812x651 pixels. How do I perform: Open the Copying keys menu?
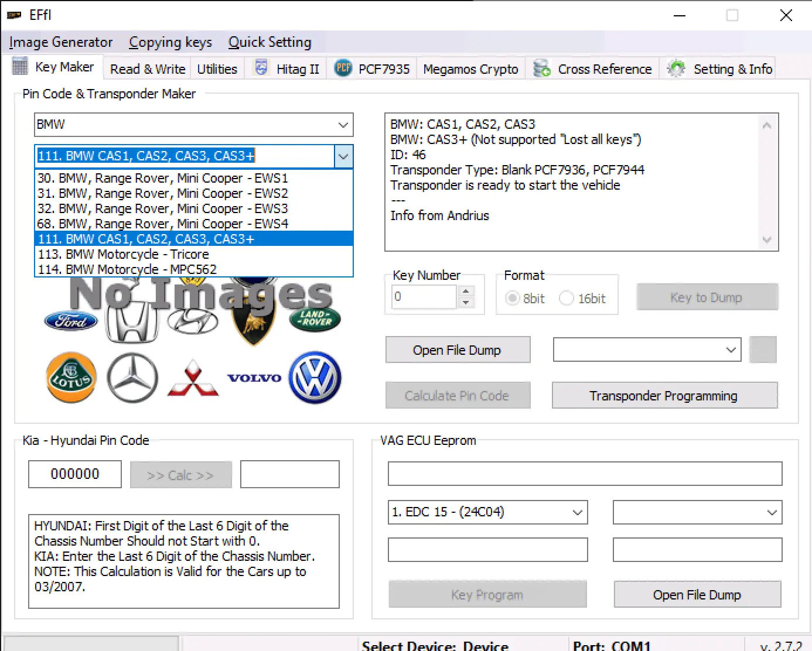click(170, 42)
